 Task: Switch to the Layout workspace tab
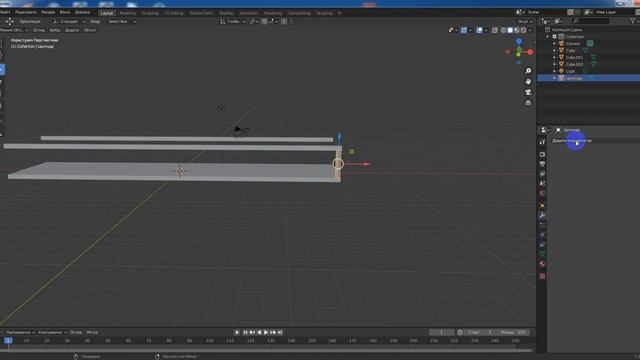pos(107,13)
